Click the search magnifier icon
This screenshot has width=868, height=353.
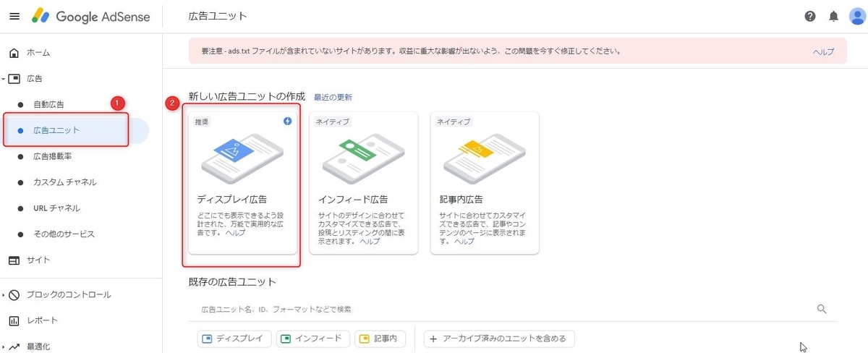point(822,309)
